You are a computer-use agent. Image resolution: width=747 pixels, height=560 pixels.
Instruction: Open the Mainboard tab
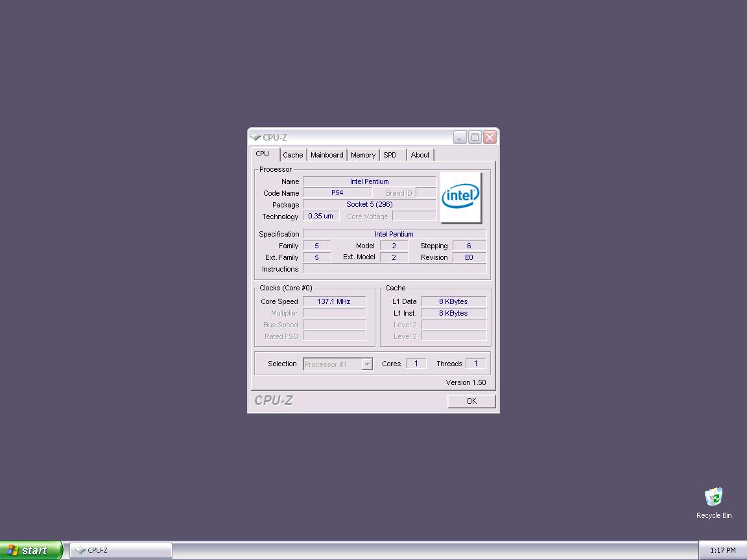[x=327, y=155]
